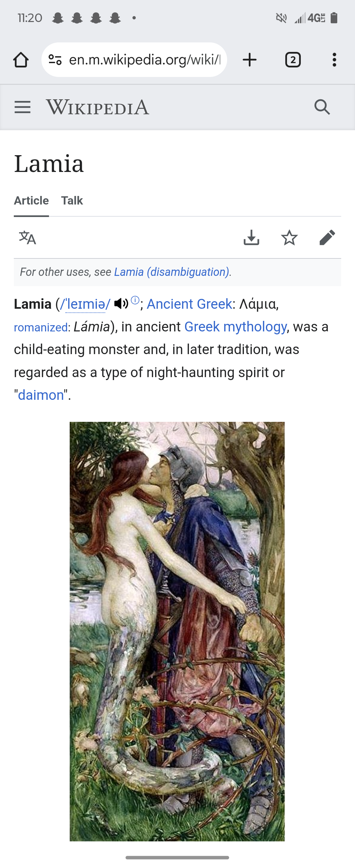Open the language selection icon
The height and width of the screenshot is (868, 355).
(28, 238)
